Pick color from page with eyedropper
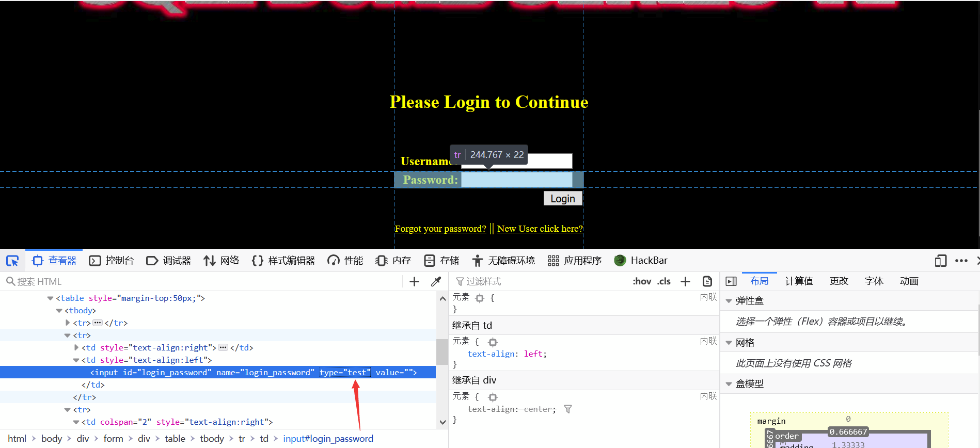The height and width of the screenshot is (448, 980). pyautogui.click(x=436, y=281)
